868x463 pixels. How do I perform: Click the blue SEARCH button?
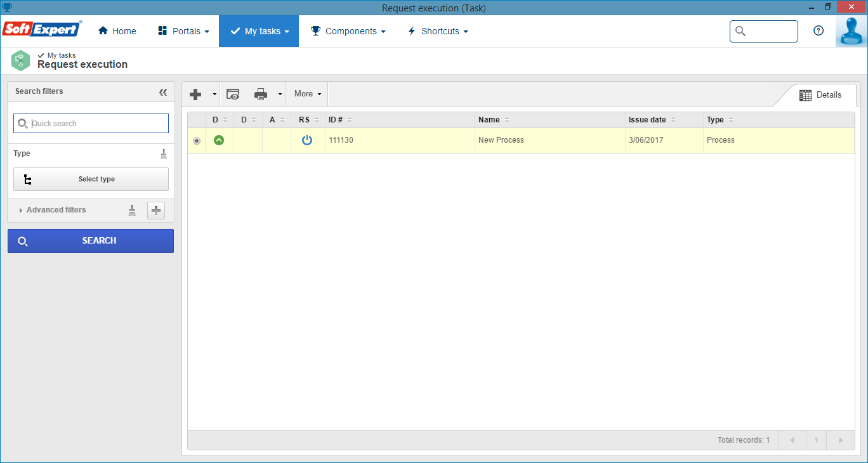click(91, 241)
